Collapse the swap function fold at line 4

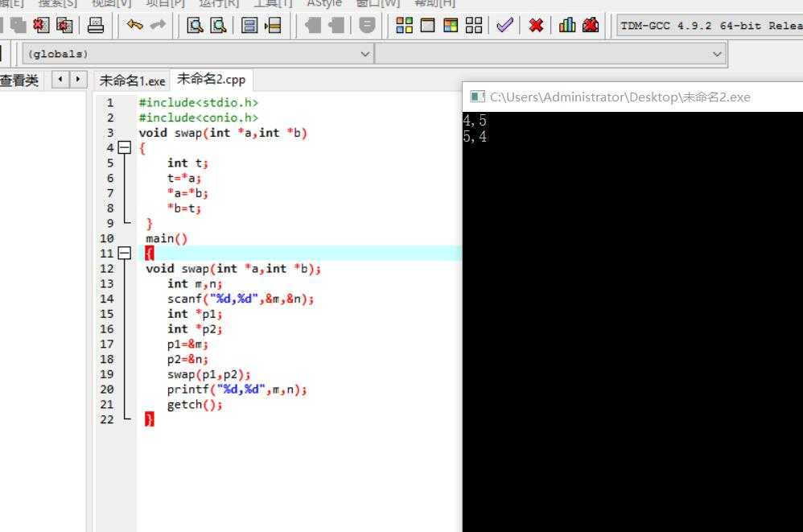tap(125, 148)
